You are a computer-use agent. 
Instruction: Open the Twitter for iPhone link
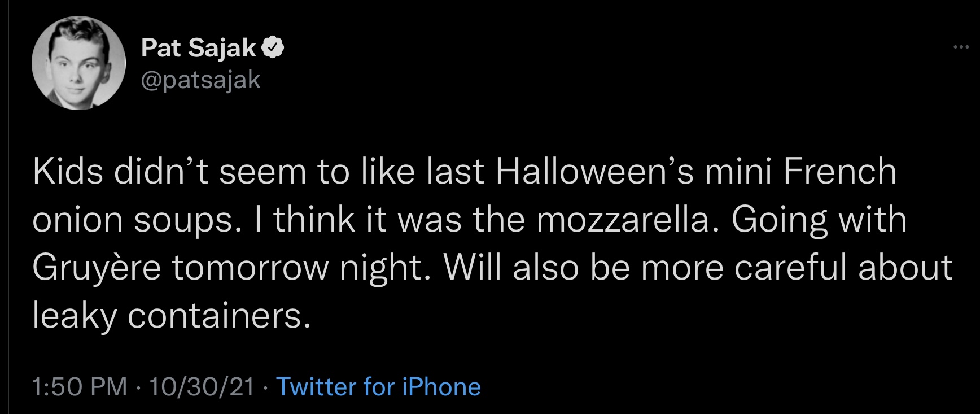coord(378,387)
